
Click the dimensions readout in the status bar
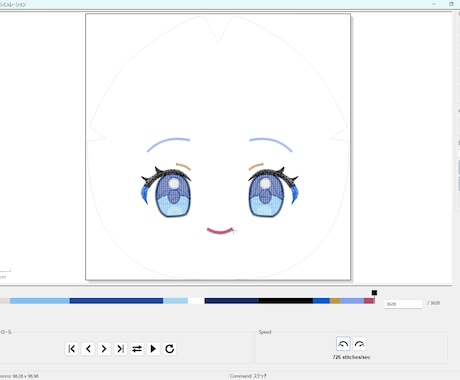point(19,376)
